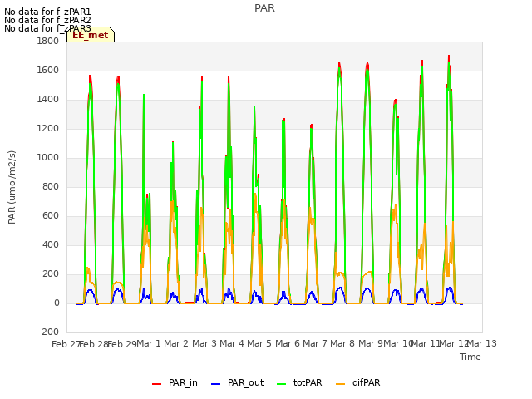Click the 800 y-axis tick label

[x=51, y=186]
